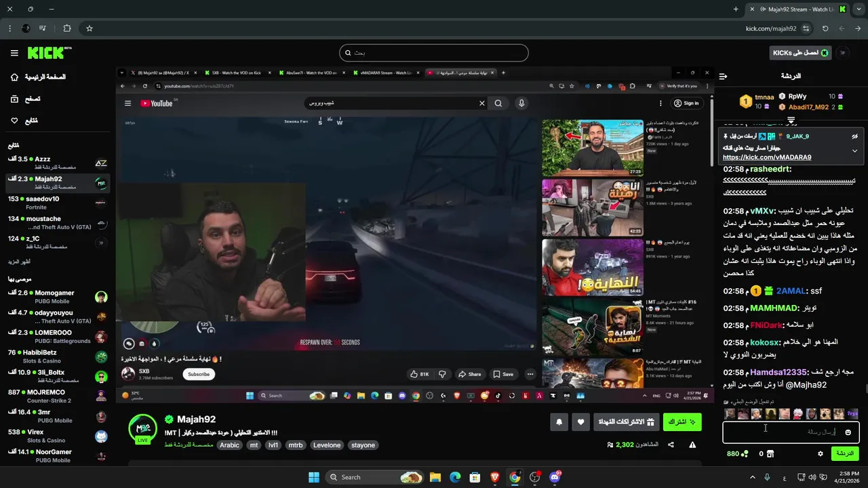This screenshot has width=868, height=488.
Task: Click the Arabic tag
Action: (x=229, y=445)
